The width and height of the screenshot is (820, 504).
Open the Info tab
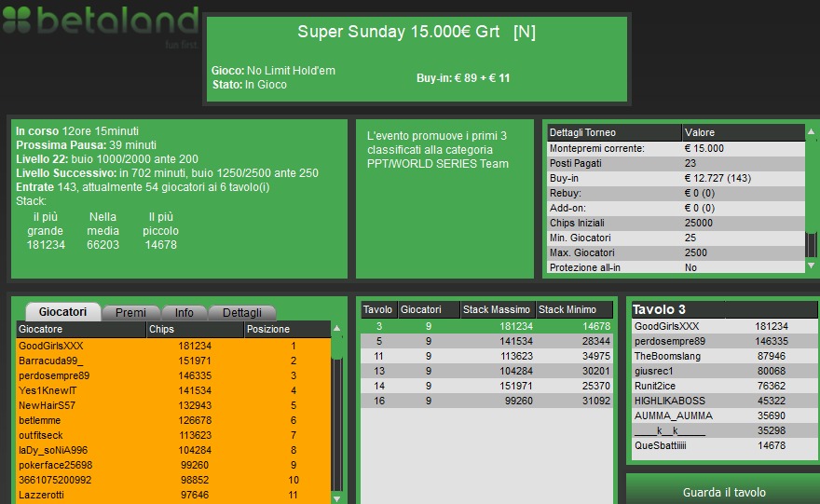184,313
